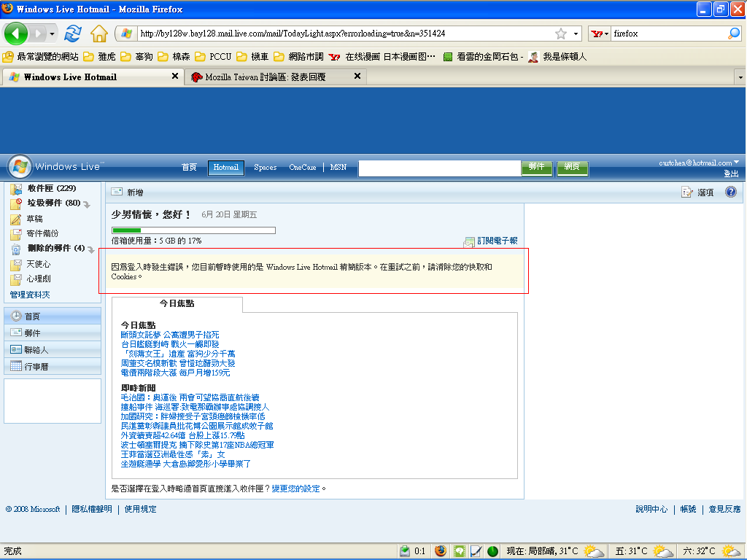Open the 天使心 folder
Screen dimensions: 747x560
click(38, 264)
